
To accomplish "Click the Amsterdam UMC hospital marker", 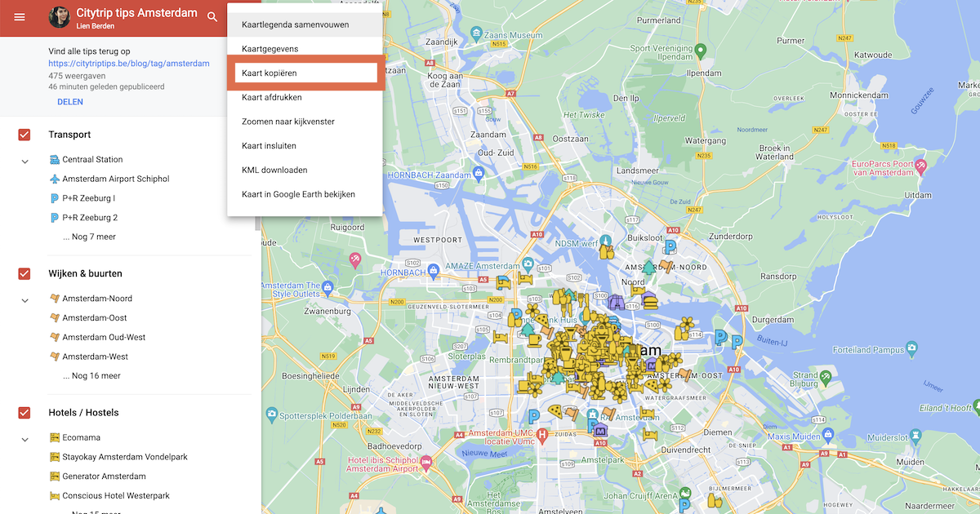I will coord(542,435).
